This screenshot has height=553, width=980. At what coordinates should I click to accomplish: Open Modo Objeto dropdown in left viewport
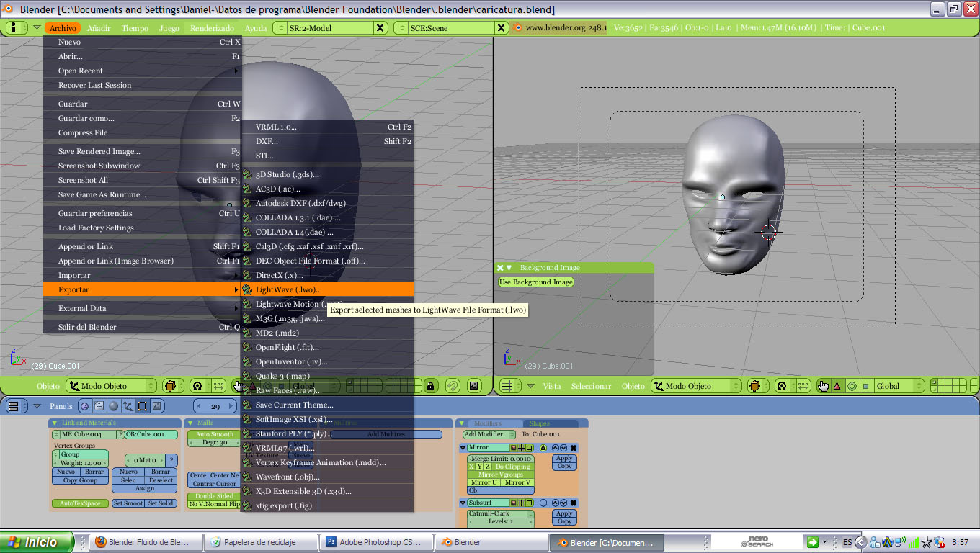click(x=111, y=386)
